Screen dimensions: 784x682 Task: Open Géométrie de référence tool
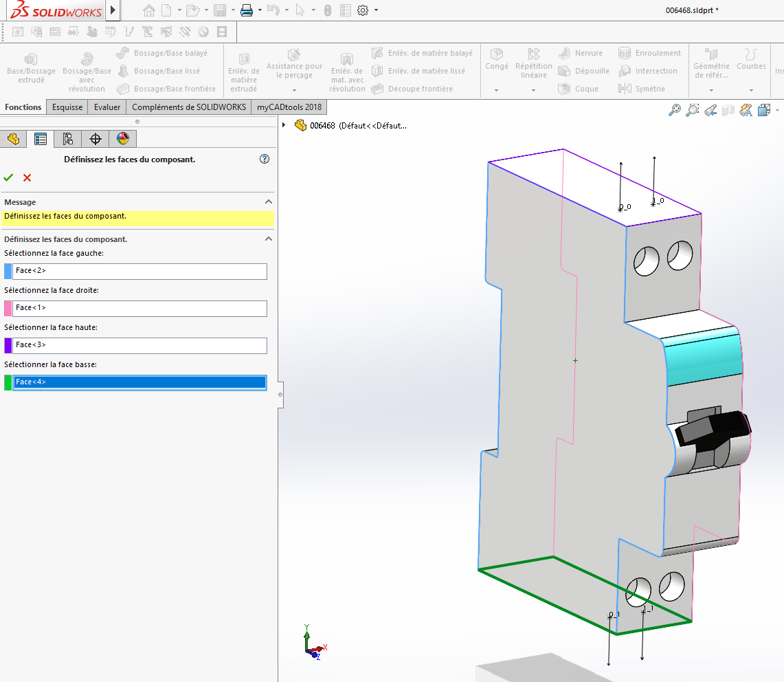tap(711, 63)
